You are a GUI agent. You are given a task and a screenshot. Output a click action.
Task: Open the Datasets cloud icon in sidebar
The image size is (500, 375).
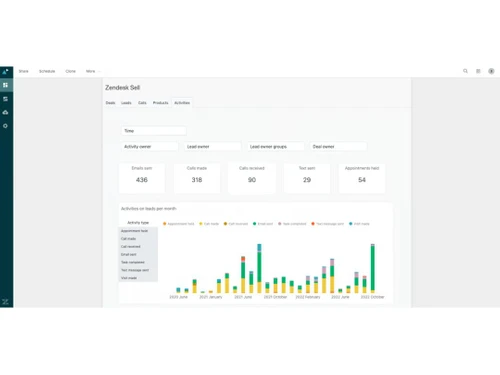pyautogui.click(x=5, y=112)
